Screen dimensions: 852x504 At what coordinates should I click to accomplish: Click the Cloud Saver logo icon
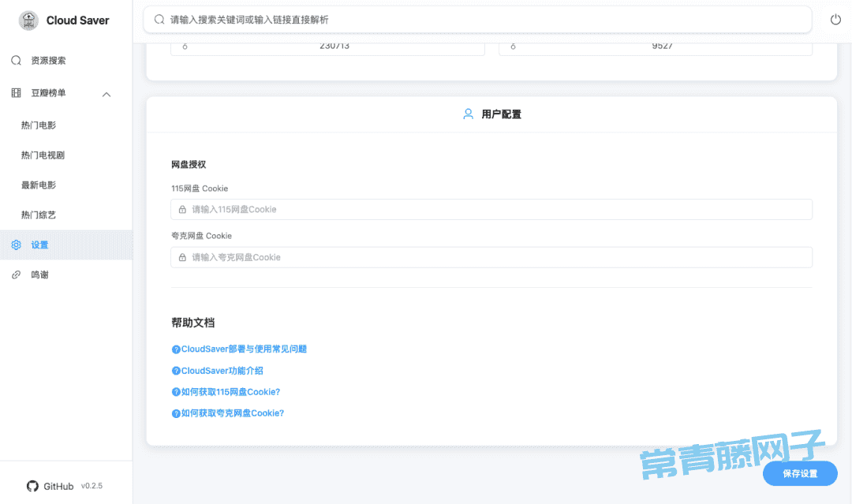28,21
